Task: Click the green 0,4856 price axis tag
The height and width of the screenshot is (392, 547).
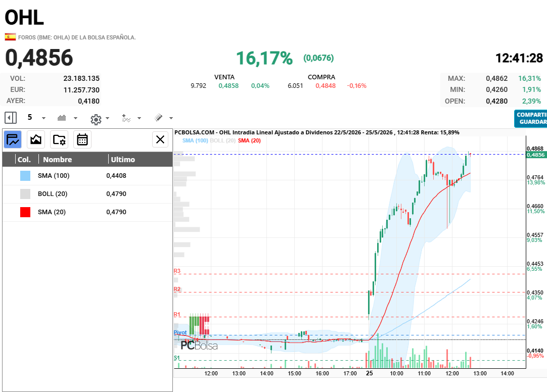Action: [535, 155]
